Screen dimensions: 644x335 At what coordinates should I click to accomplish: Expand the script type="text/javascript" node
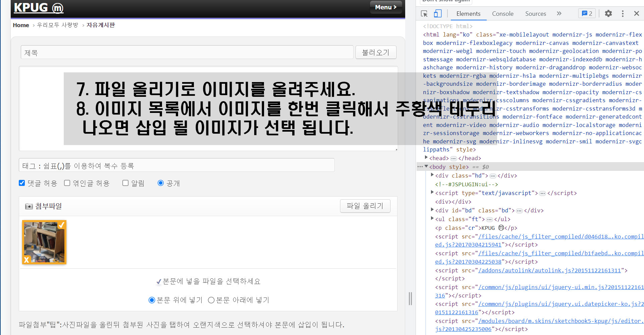pyautogui.click(x=432, y=192)
